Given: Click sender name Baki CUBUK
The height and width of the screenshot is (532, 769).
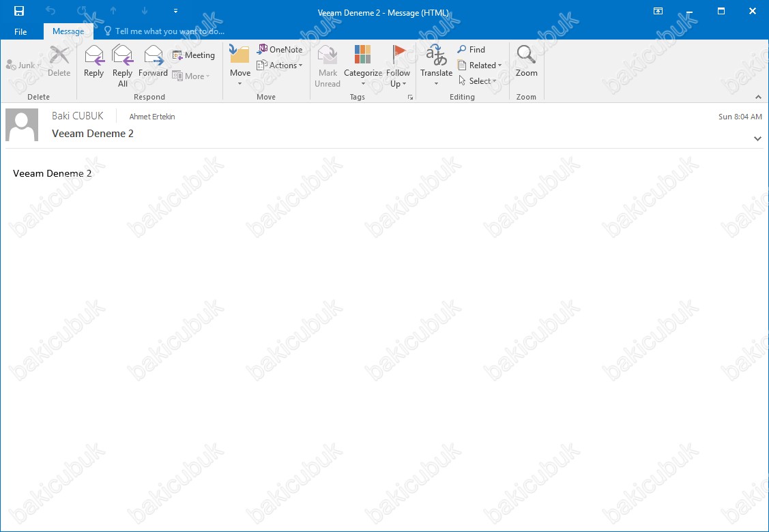Looking at the screenshot, I should tap(78, 116).
